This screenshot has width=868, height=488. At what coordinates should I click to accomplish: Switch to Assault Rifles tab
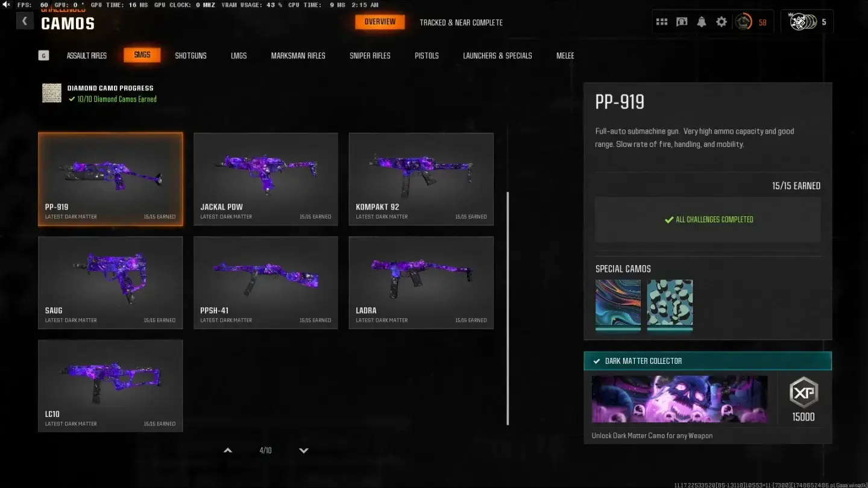click(x=87, y=55)
